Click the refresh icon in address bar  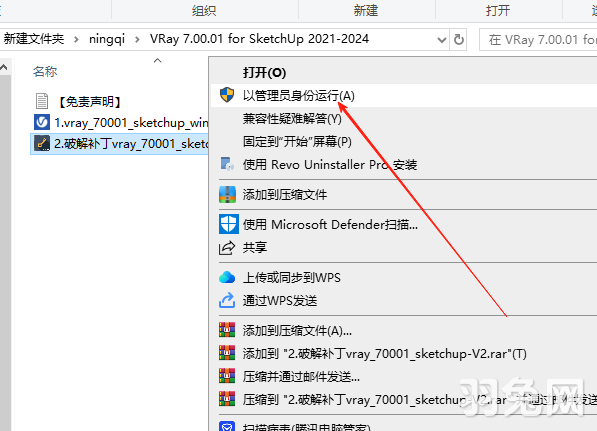pyautogui.click(x=459, y=39)
